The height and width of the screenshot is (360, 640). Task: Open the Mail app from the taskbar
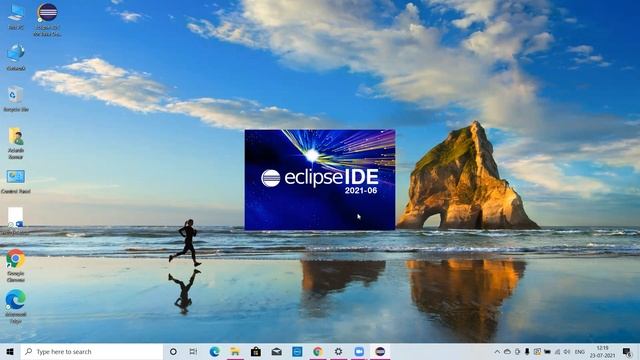[276, 351]
